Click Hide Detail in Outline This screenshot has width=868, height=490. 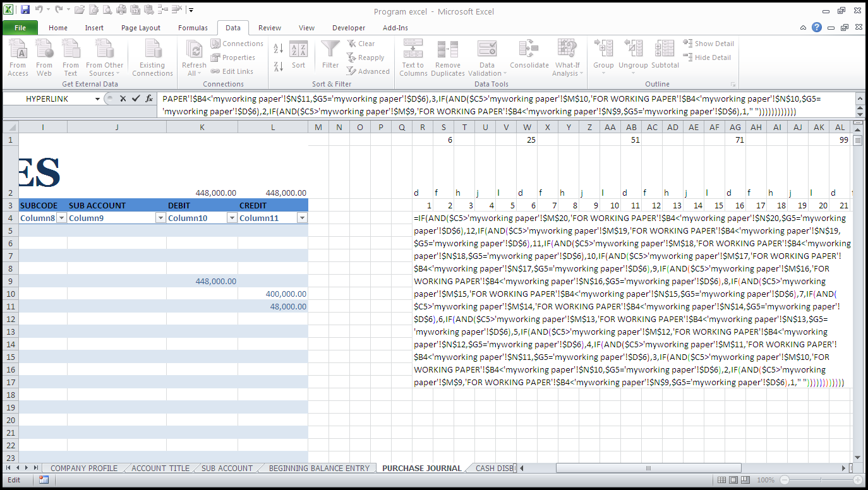pos(707,57)
